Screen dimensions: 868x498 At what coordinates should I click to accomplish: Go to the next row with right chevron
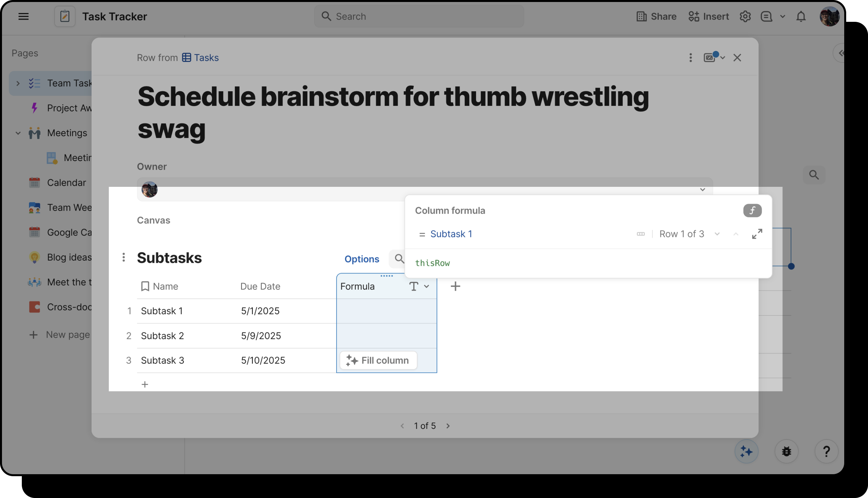point(448,426)
